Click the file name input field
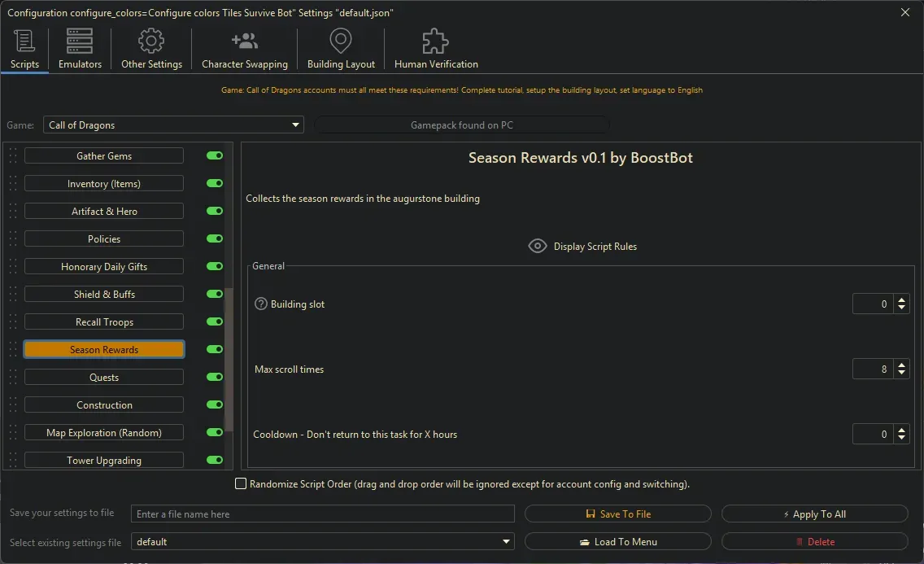The width and height of the screenshot is (924, 564). (x=322, y=514)
